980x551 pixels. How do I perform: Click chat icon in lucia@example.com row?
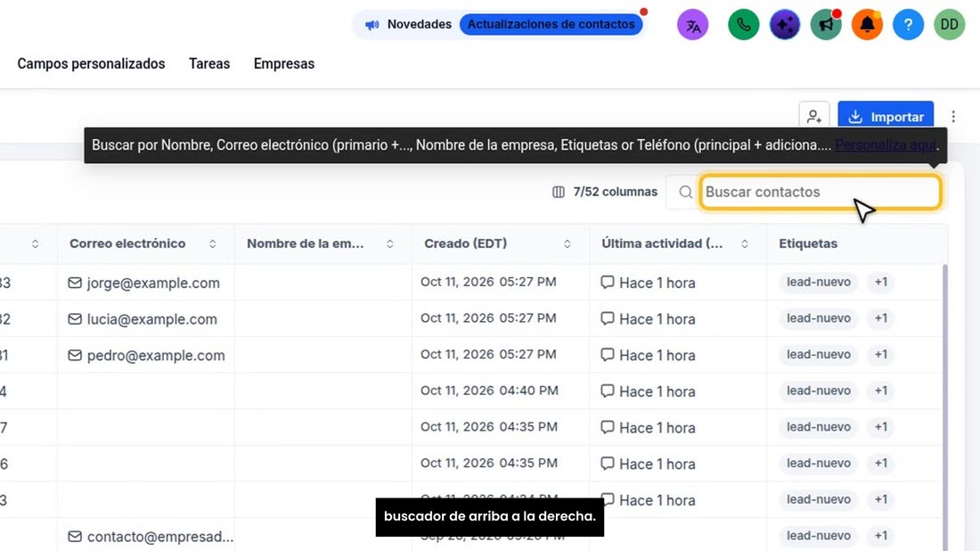point(607,318)
